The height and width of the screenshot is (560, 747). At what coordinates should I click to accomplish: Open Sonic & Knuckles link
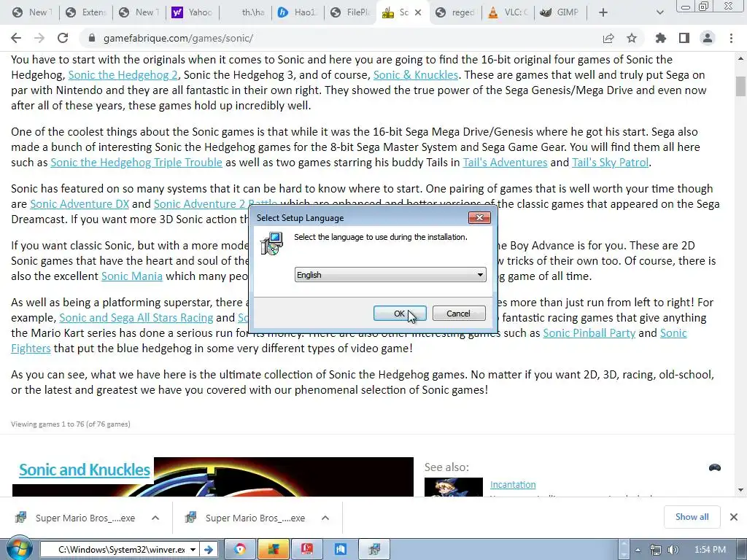415,75
